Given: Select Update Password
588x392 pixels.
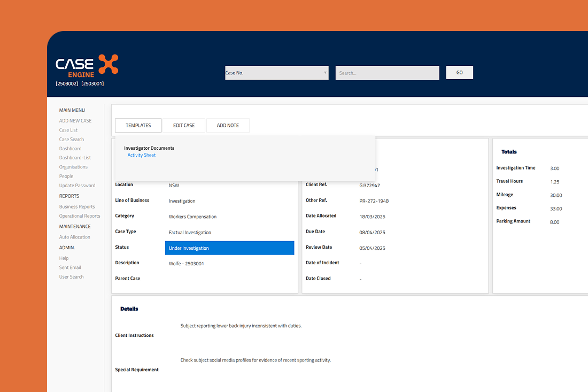Looking at the screenshot, I should click(x=78, y=186).
